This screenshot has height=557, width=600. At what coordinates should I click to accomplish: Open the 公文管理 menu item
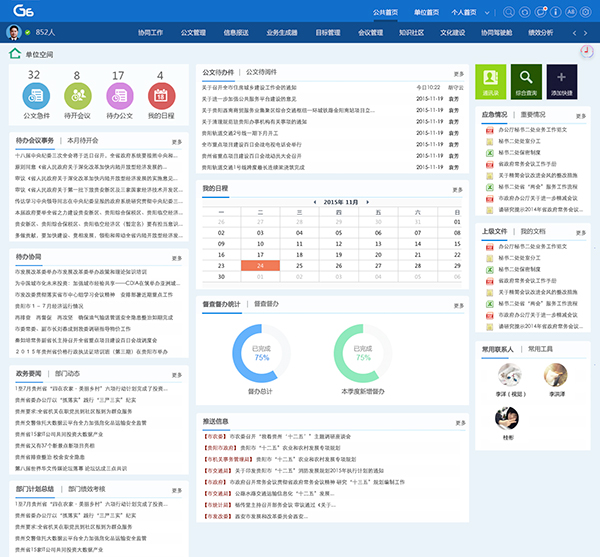tap(193, 33)
